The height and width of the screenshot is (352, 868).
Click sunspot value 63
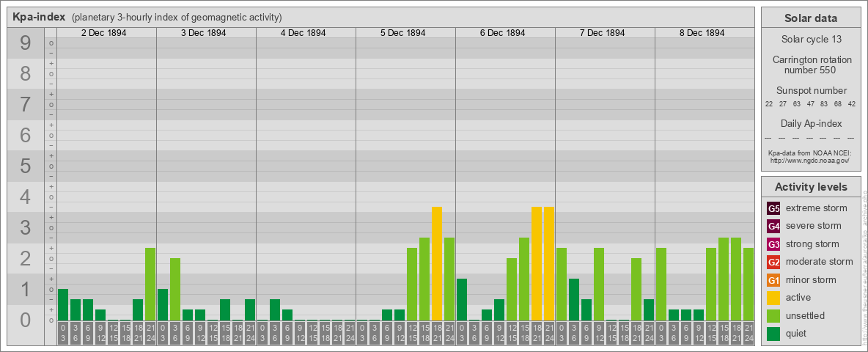pyautogui.click(x=797, y=104)
